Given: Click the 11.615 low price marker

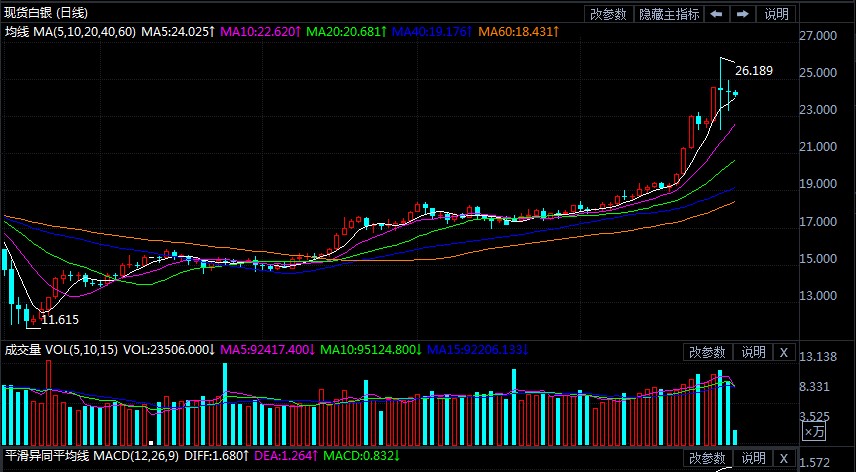Looking at the screenshot, I should tap(59, 320).
